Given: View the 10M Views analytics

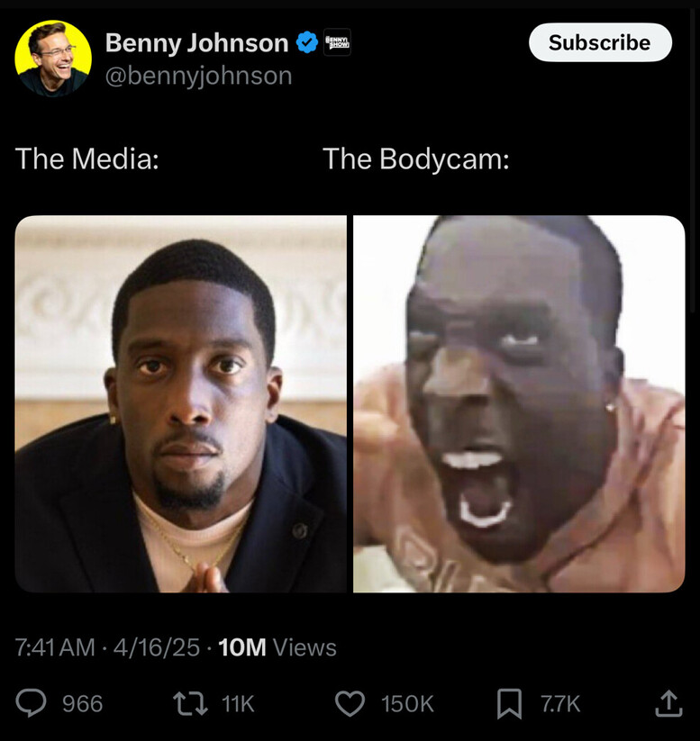Looking at the screenshot, I should (277, 647).
